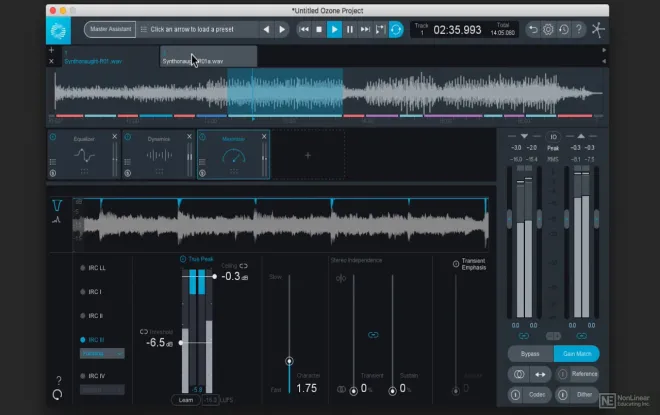Open the preset browser list icon
Viewport: 660px width, 415px height.
click(x=144, y=29)
